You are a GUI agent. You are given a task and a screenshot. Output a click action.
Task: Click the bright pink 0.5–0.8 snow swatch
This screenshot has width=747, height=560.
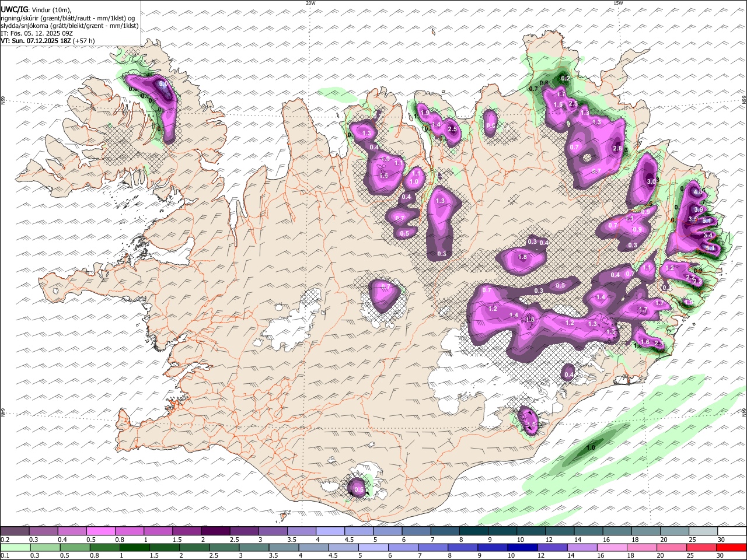pos(100,531)
